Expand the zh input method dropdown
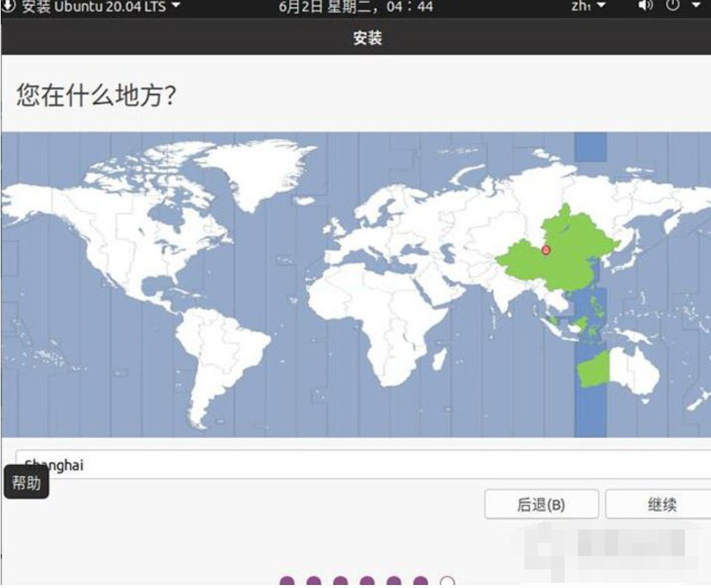The image size is (711, 588). click(x=588, y=7)
